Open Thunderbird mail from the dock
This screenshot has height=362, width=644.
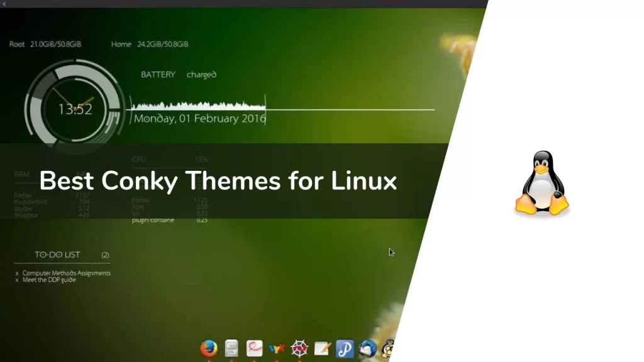[x=367, y=348]
